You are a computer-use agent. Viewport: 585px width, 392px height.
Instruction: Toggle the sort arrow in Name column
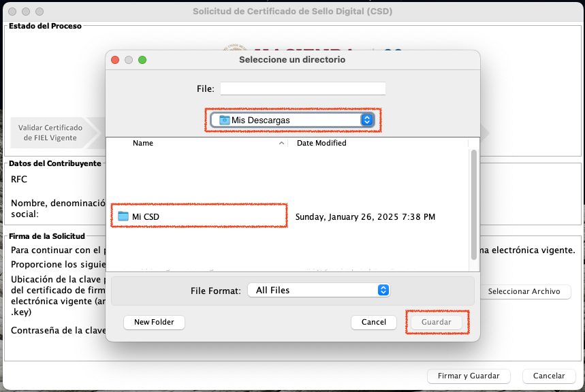click(281, 143)
